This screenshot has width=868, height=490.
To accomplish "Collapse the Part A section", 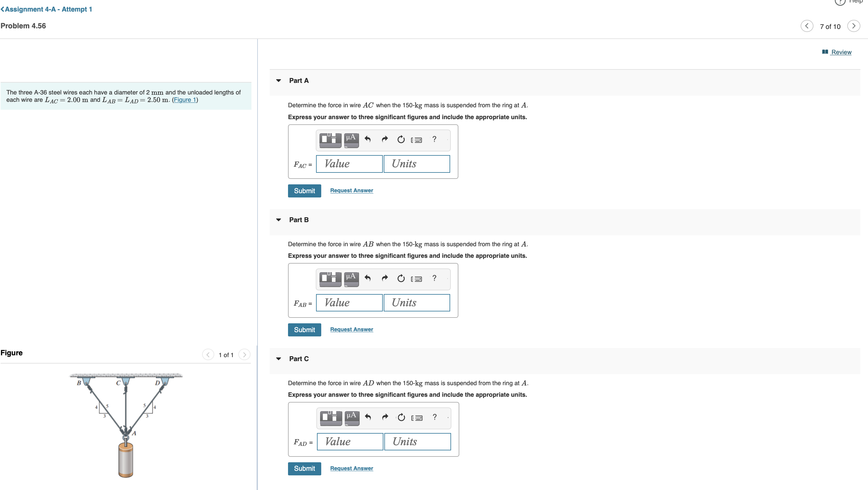I will [x=278, y=80].
